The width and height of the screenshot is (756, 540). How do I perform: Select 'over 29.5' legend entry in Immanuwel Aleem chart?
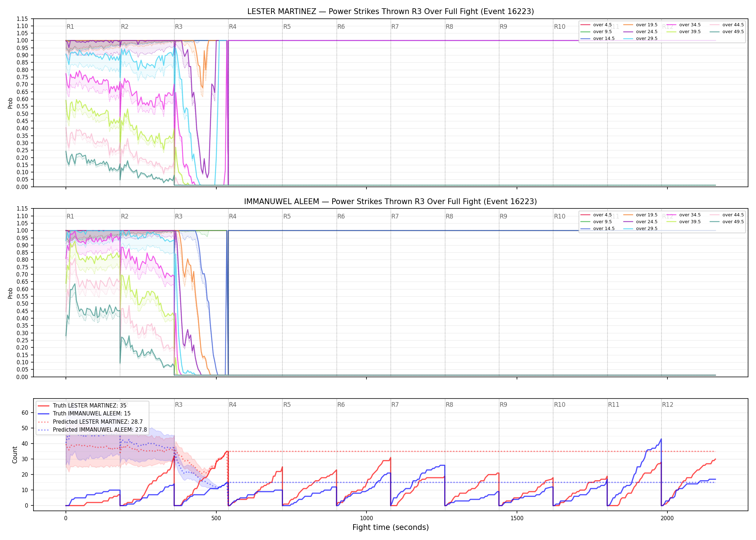tap(640, 229)
